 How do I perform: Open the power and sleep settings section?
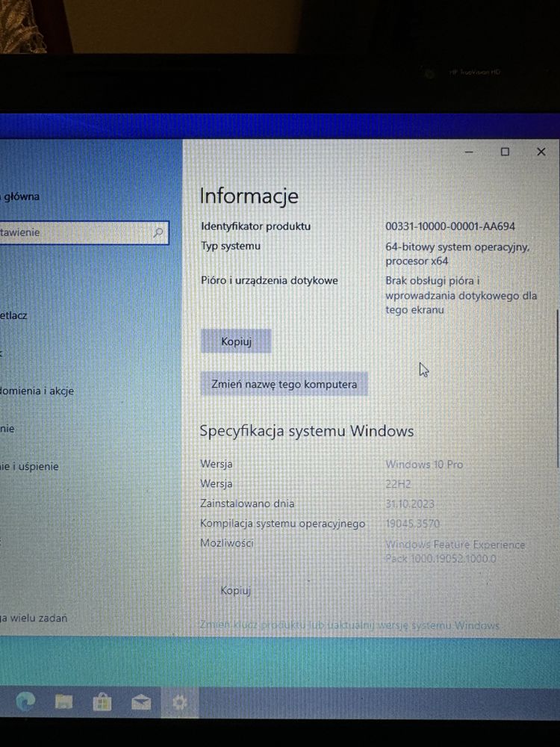point(30,466)
